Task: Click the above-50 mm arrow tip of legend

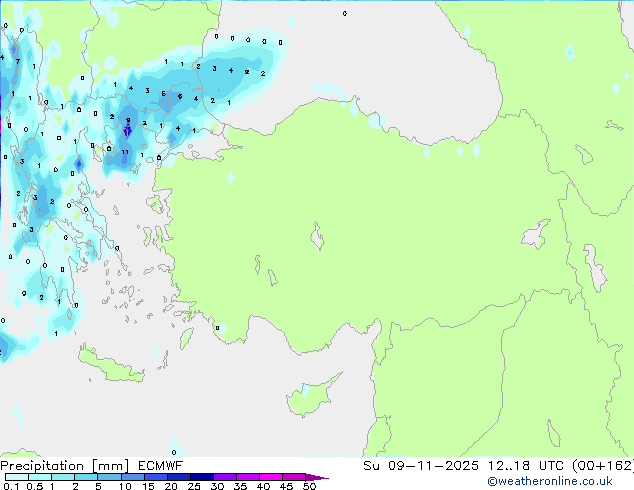Action: (x=317, y=477)
